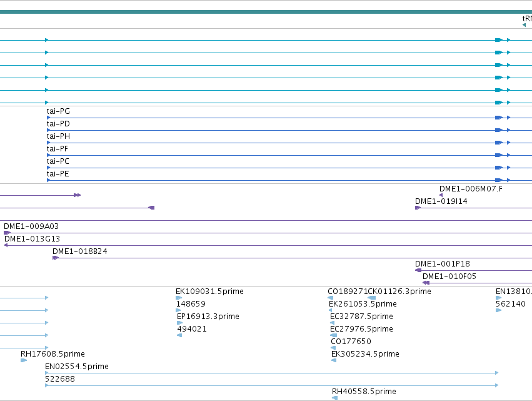Click the RH40558.5prime EST label
Viewport: 532px width, 401px height.
coord(364,392)
